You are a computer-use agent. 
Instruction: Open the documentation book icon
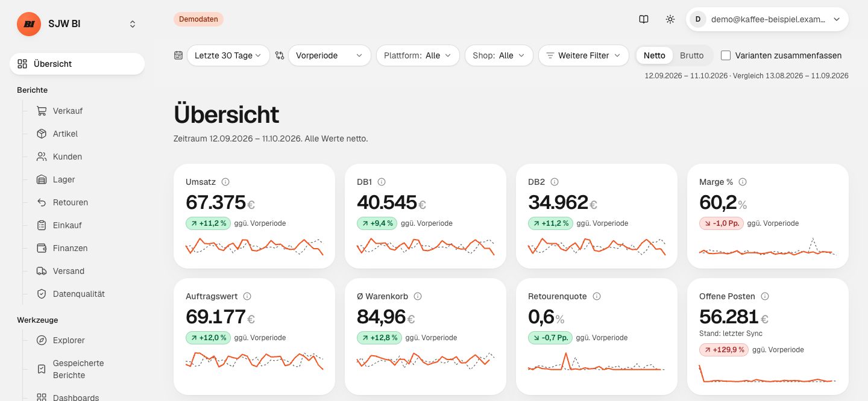pyautogui.click(x=644, y=19)
